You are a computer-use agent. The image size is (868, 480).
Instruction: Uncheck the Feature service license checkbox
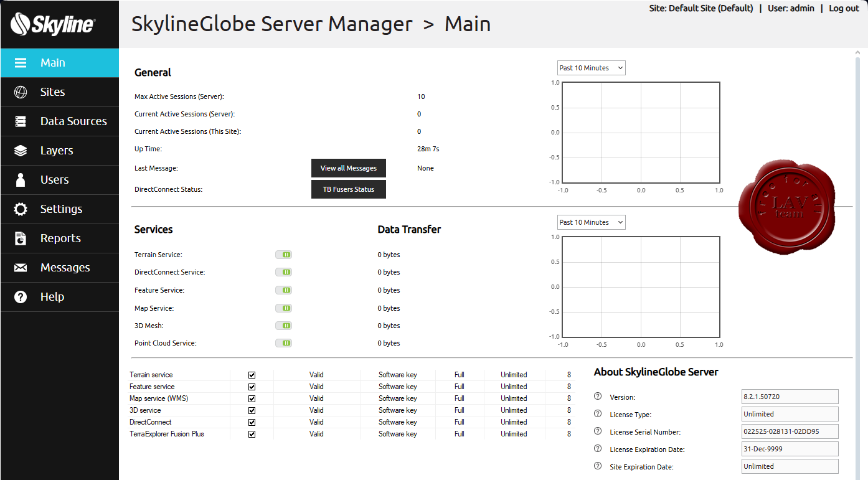252,387
